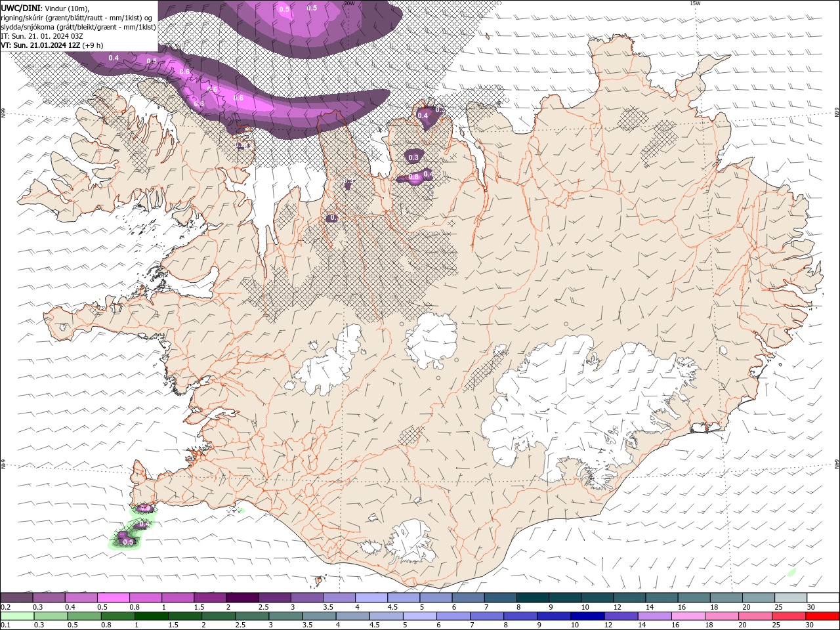Click "7" in the upper legend row
Viewport: 840px width, 630px height.
(485, 607)
